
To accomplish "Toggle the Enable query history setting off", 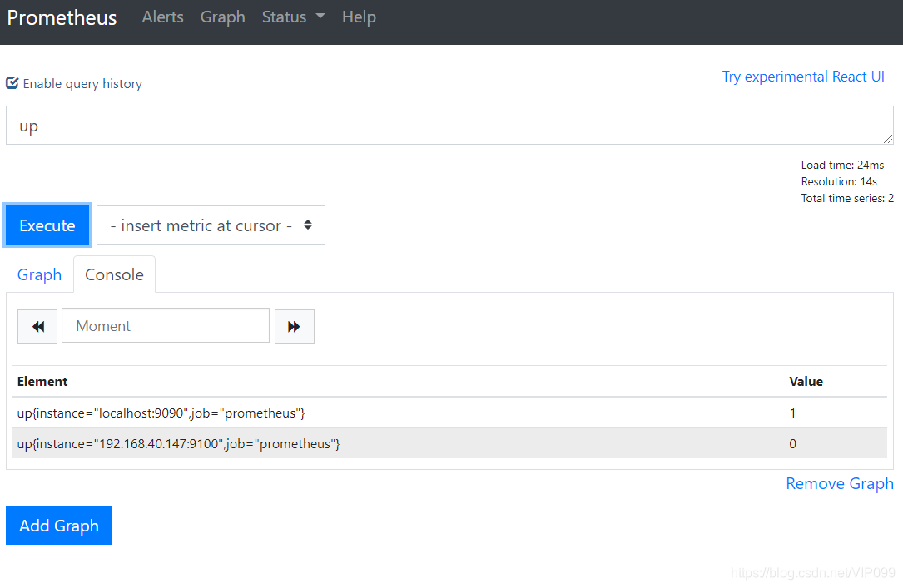I will click(12, 83).
